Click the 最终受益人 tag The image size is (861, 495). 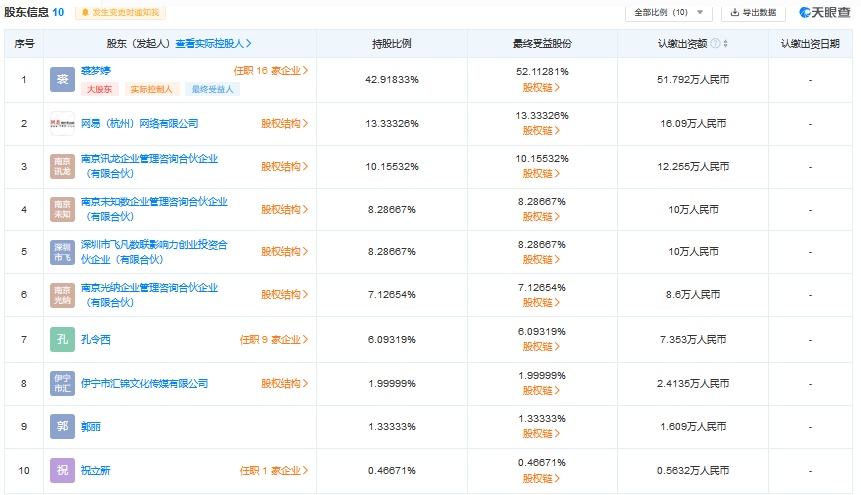click(213, 89)
